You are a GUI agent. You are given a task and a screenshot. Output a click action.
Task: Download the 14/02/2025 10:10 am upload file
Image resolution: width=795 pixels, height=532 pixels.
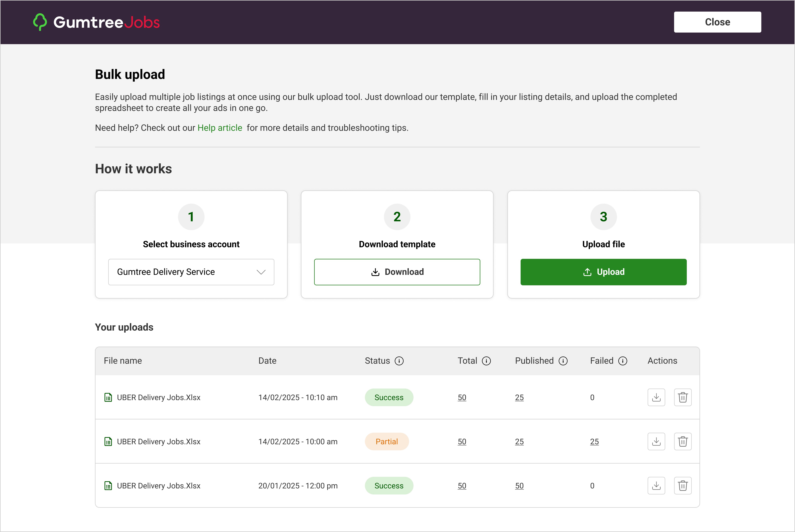tap(656, 397)
